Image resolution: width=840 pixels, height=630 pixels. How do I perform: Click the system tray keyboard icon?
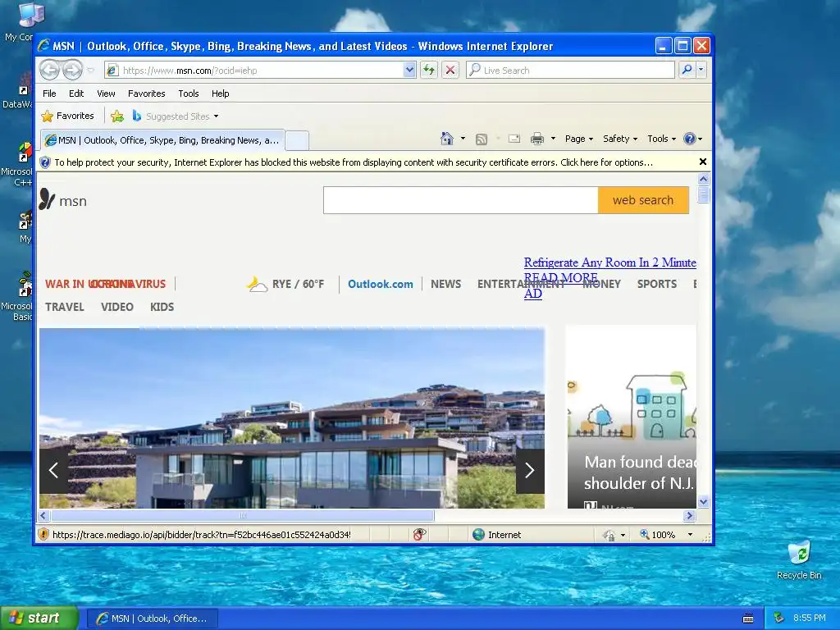point(748,619)
